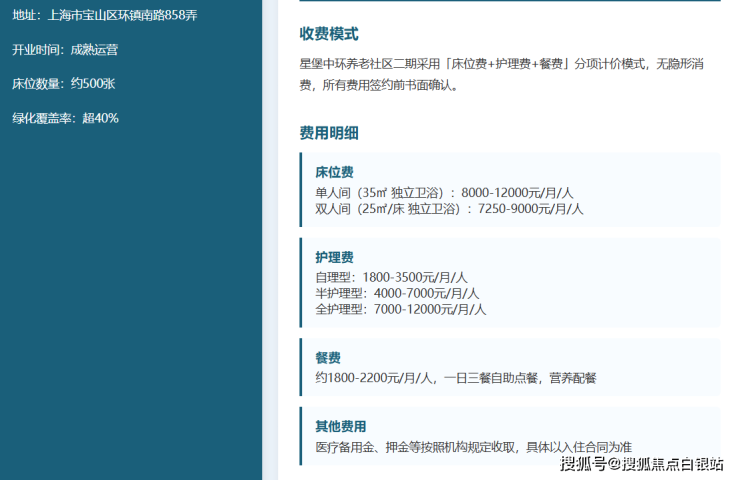Viewport: 740px width, 480px height.
Task: Click the 所有费用签约前书面确认 sentence
Action: tap(390, 85)
